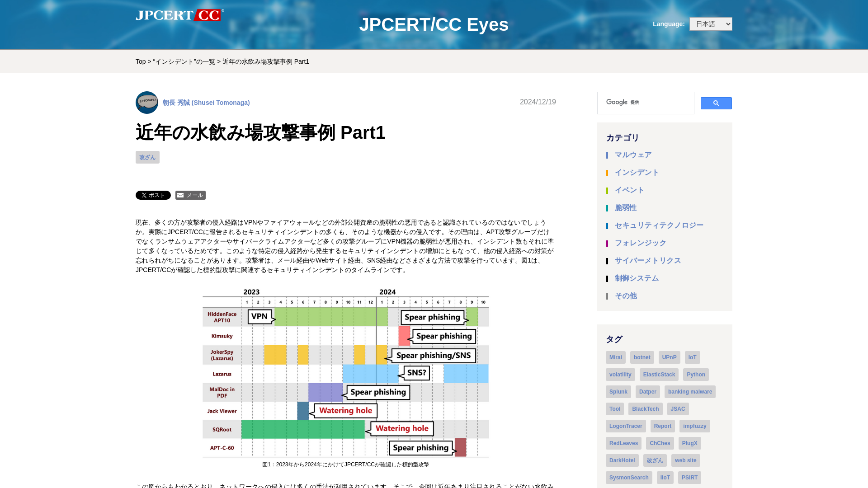
Task: Open the その他 category
Action: [x=626, y=296]
